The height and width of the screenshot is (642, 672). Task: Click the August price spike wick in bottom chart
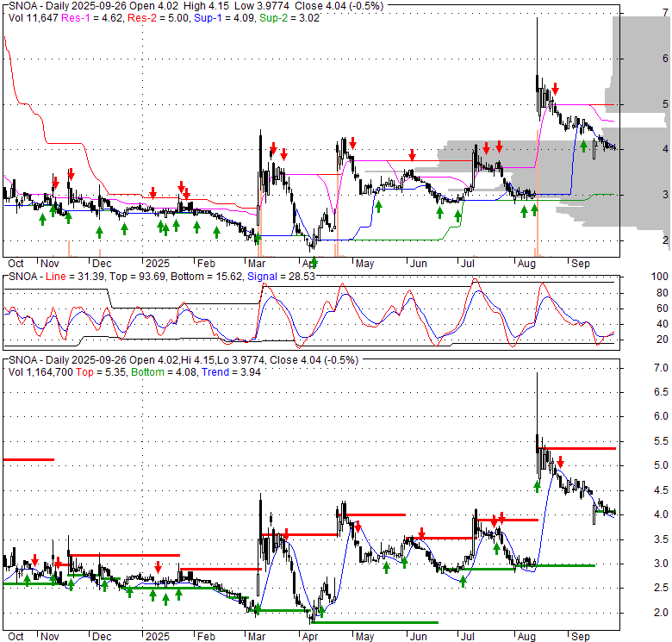pyautogui.click(x=537, y=402)
